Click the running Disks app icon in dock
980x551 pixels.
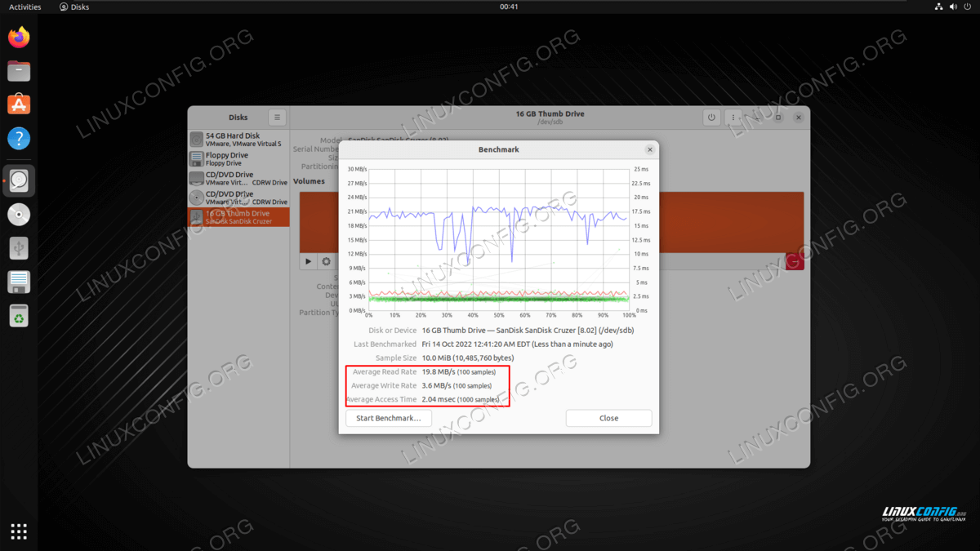coord(19,180)
